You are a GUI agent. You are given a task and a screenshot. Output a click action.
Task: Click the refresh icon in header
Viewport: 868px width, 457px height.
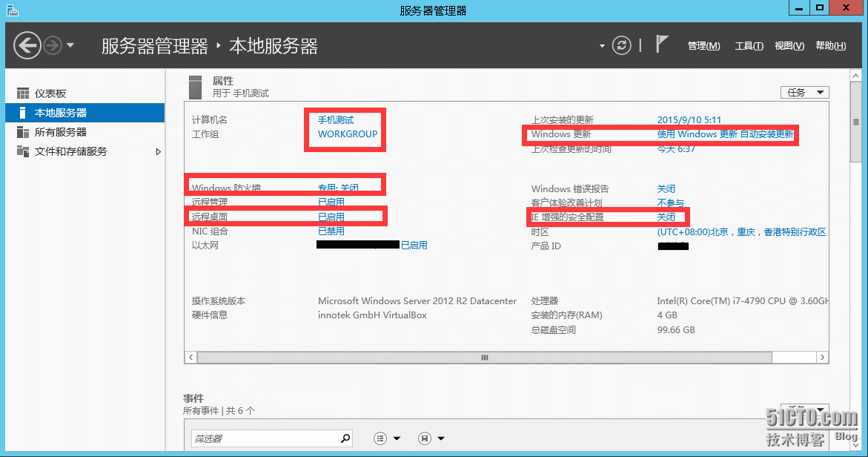622,45
